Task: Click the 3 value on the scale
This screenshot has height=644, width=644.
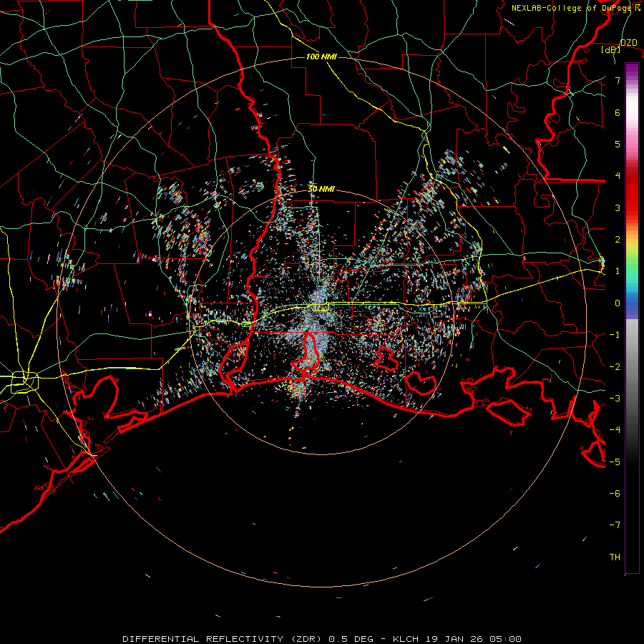Action: tap(618, 208)
